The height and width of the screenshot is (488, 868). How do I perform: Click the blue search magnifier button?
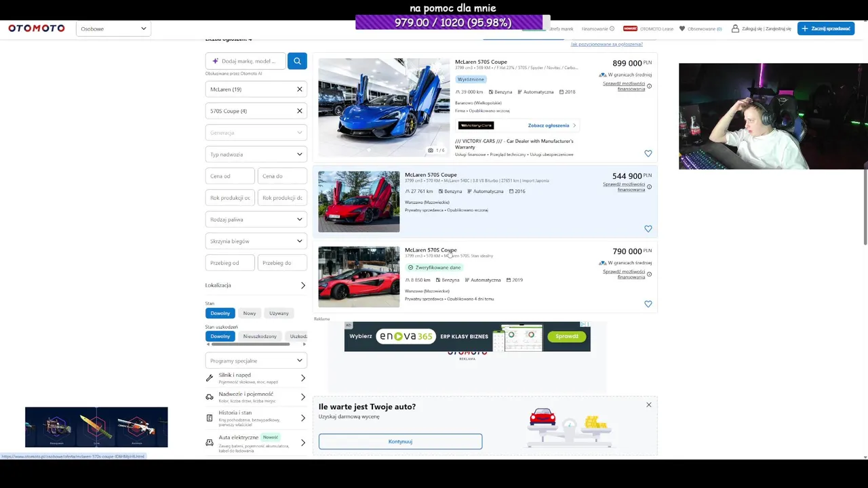click(297, 61)
